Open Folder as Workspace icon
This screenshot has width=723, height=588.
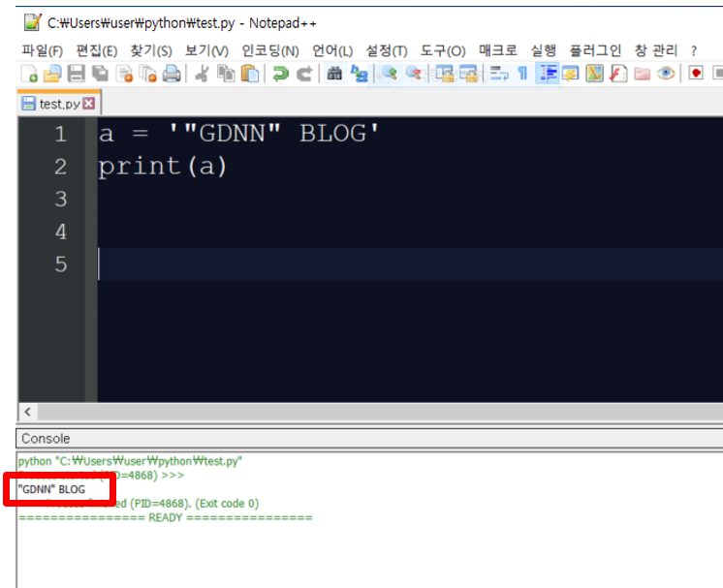[x=642, y=74]
